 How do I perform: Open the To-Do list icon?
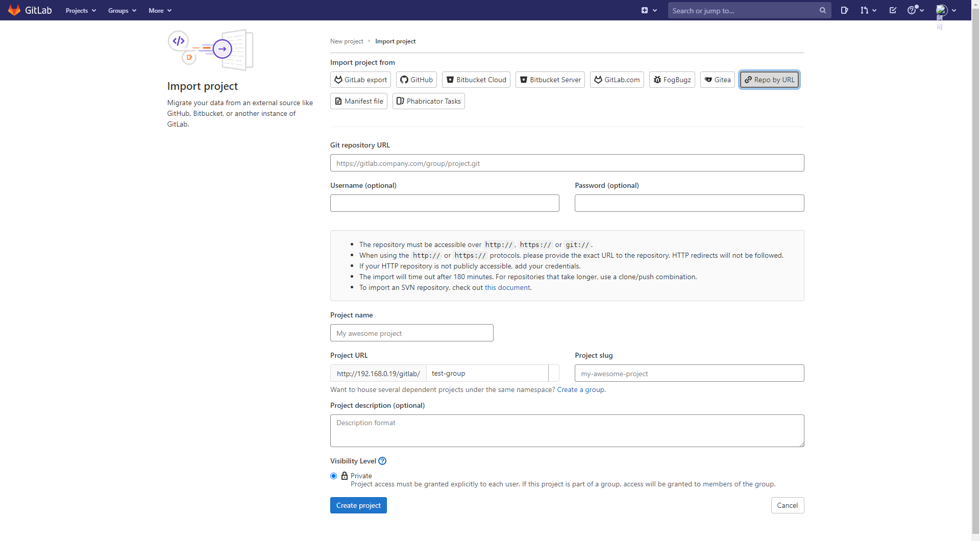[x=893, y=10]
